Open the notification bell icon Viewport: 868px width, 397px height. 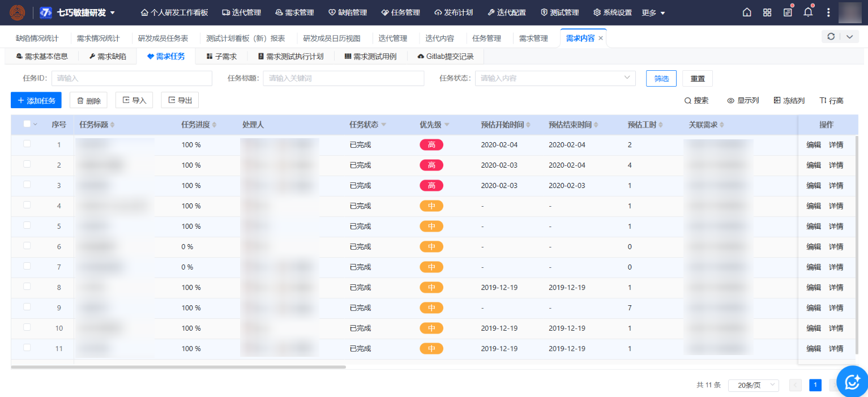click(x=808, y=12)
